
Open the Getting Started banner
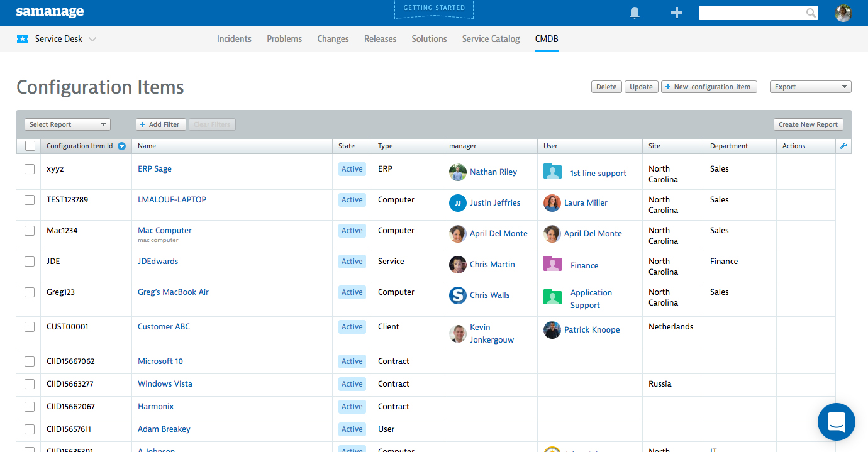[434, 9]
